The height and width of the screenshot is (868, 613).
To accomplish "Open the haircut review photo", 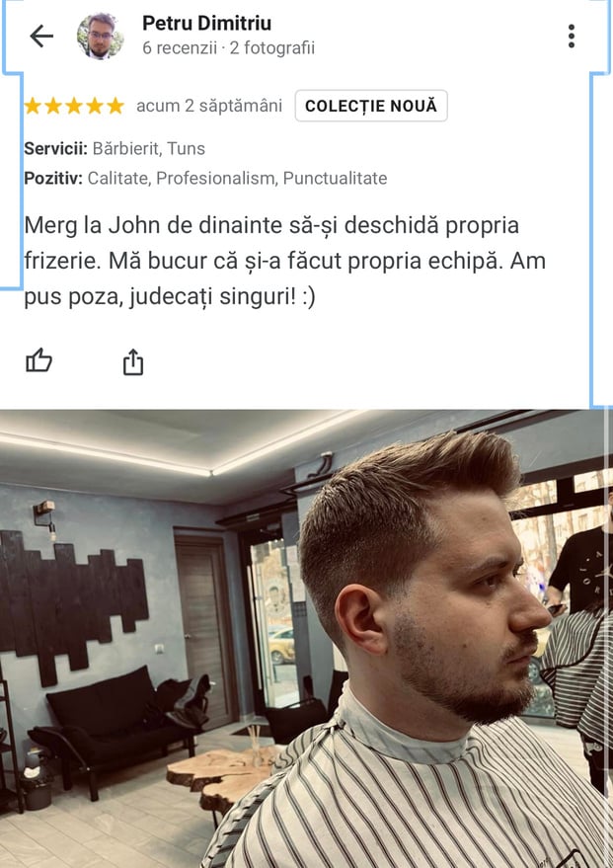I will (306, 639).
